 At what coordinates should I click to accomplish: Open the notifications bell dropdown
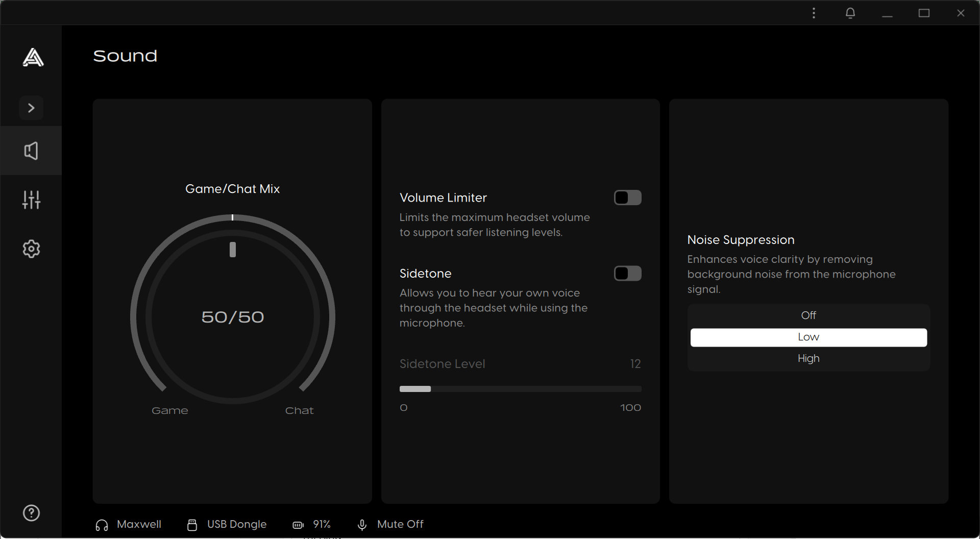click(x=850, y=13)
